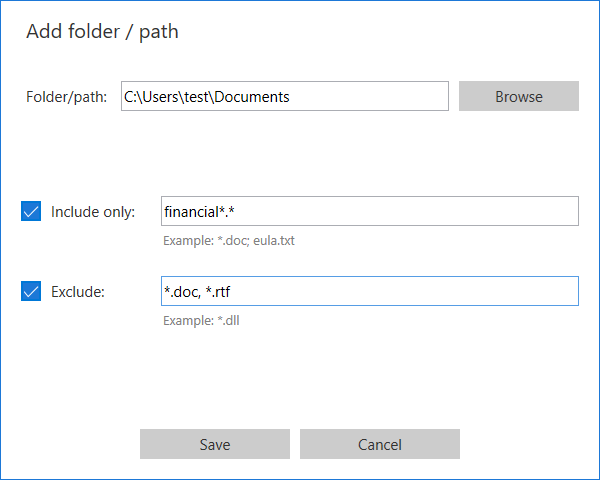Click the Browse button
This screenshot has height=480, width=600.
(518, 96)
